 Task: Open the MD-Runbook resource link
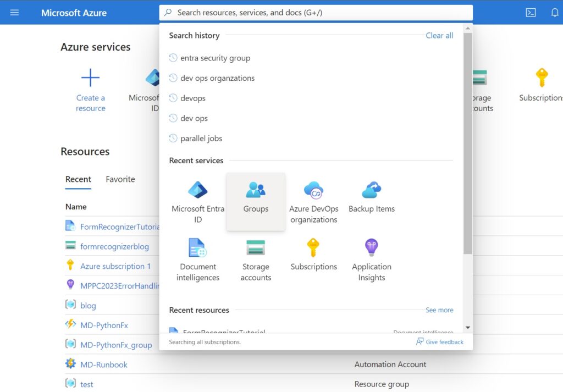coord(104,365)
